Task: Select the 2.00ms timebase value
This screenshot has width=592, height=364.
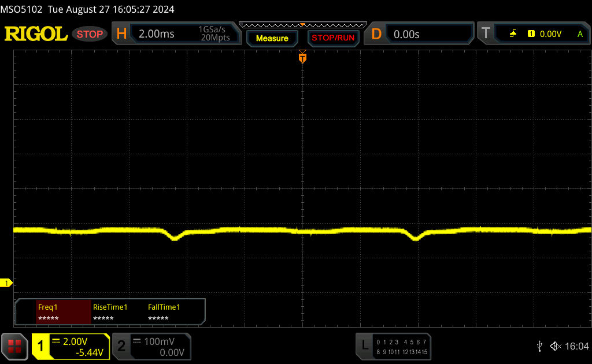Action: tap(156, 34)
